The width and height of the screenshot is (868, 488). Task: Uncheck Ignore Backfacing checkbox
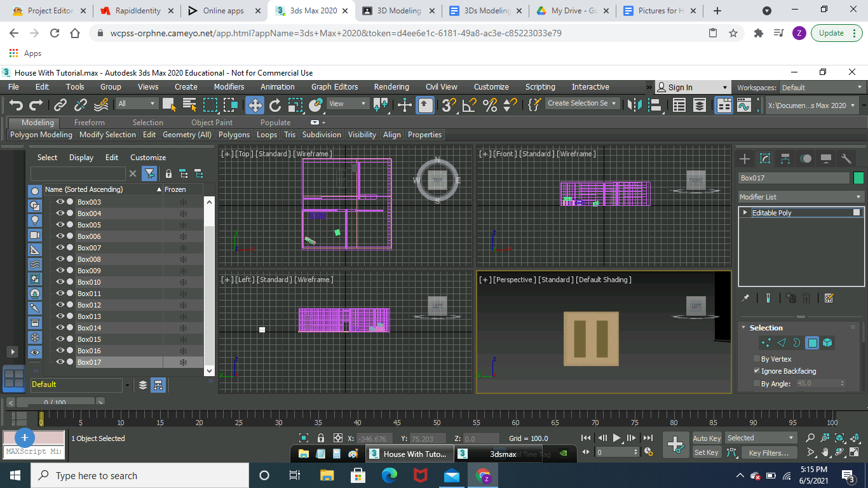pyautogui.click(x=756, y=371)
